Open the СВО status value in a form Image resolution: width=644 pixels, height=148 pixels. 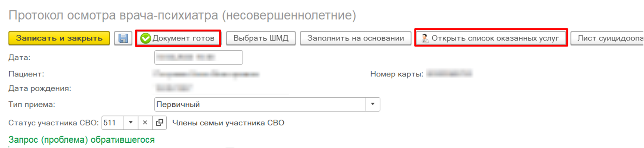click(160, 123)
